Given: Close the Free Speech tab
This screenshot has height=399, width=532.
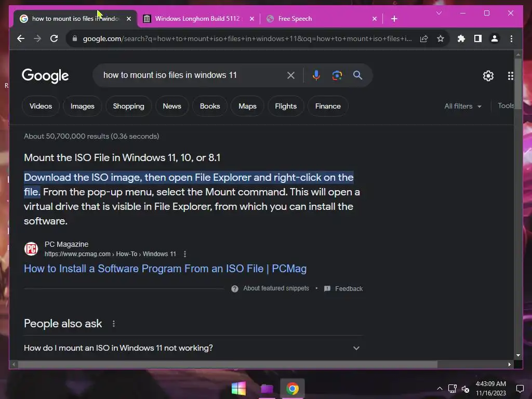Looking at the screenshot, I should [375, 19].
